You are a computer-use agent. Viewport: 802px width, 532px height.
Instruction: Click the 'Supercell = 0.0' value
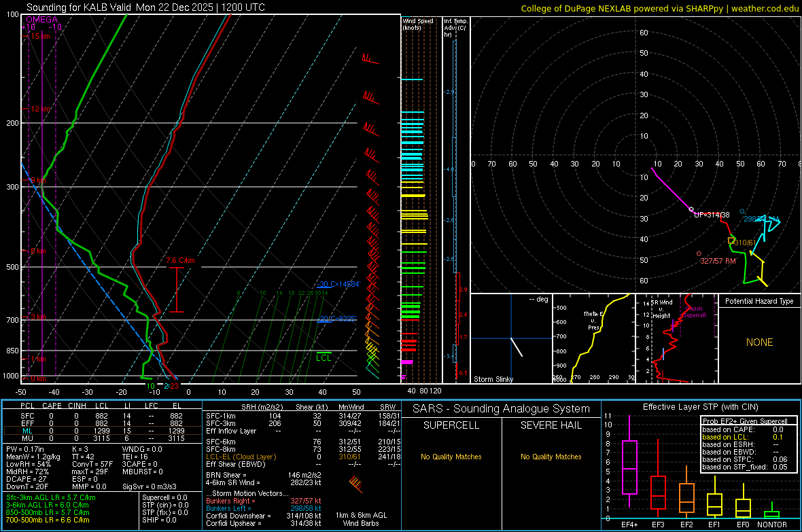pyautogui.click(x=164, y=497)
